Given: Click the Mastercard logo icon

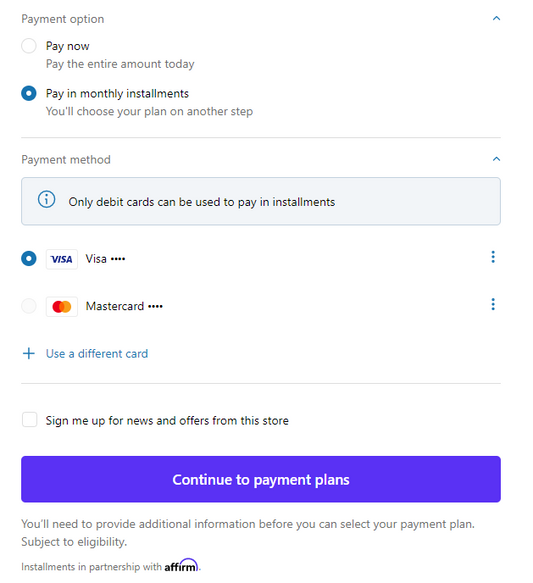Looking at the screenshot, I should point(62,306).
